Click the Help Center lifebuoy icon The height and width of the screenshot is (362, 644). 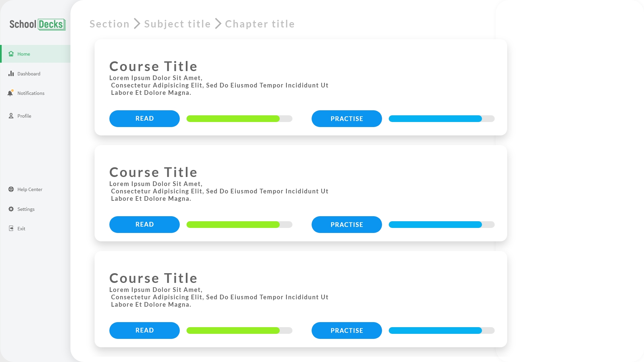11,189
